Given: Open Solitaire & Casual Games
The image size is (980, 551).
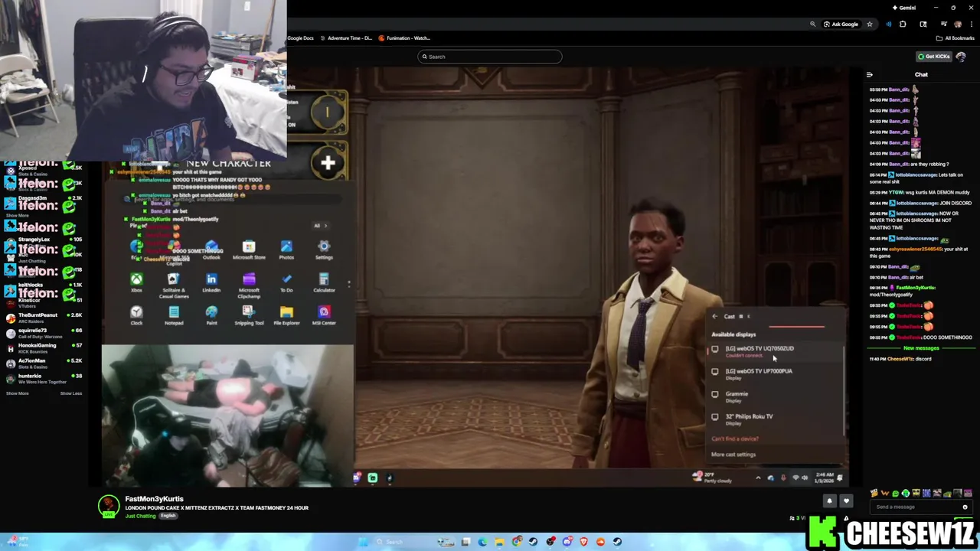Looking at the screenshot, I should [173, 285].
